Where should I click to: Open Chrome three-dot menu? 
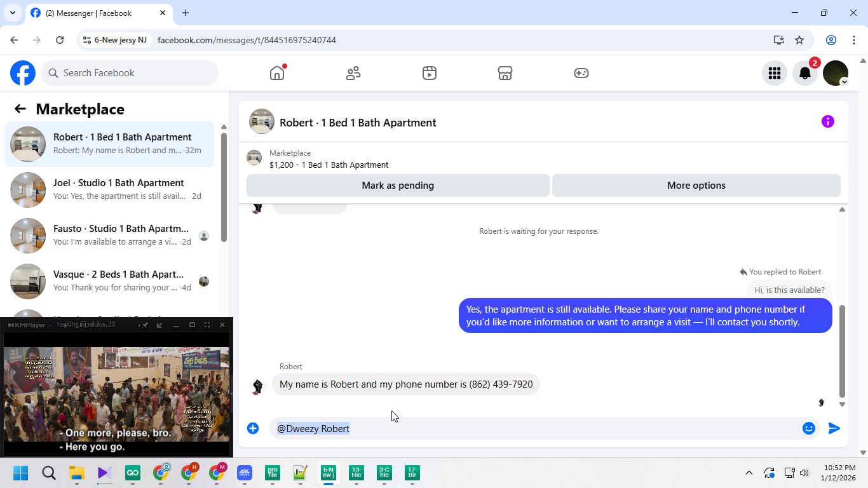853,40
